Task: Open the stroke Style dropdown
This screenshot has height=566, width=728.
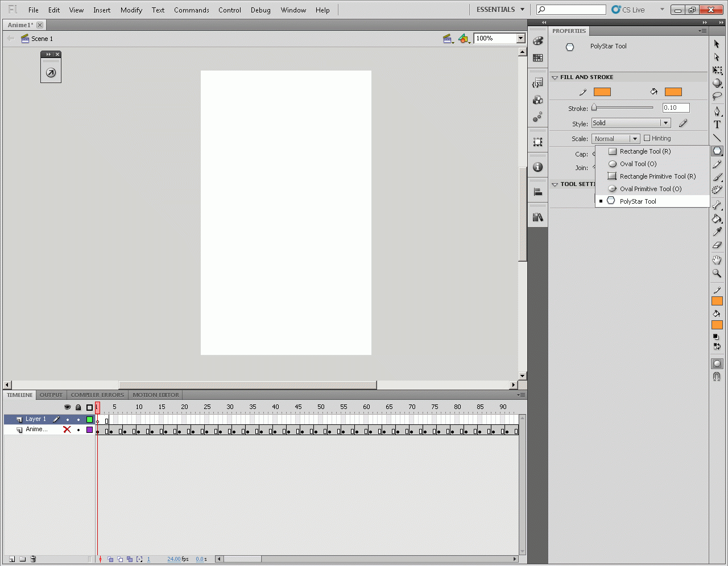Action: tap(631, 123)
